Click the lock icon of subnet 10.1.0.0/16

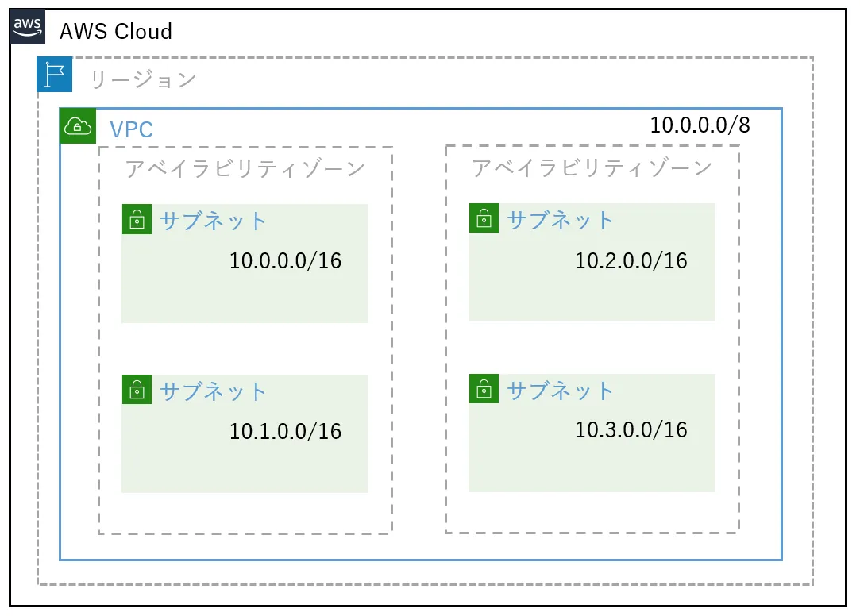(137, 389)
